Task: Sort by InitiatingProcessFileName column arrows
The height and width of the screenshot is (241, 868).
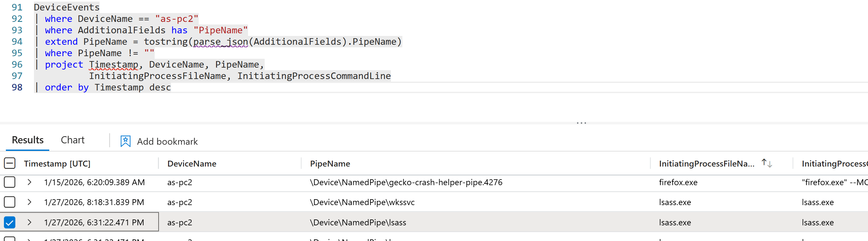Action: coord(767,164)
